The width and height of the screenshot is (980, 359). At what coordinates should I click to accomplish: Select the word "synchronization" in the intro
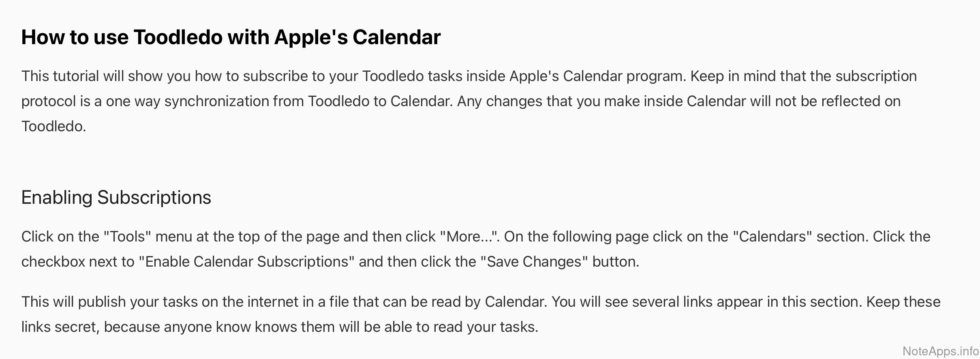click(x=216, y=101)
